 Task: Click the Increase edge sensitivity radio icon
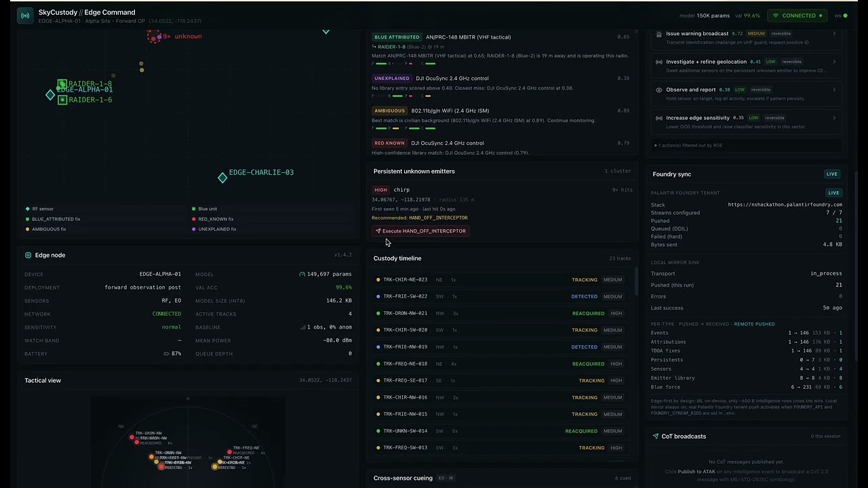[659, 118]
